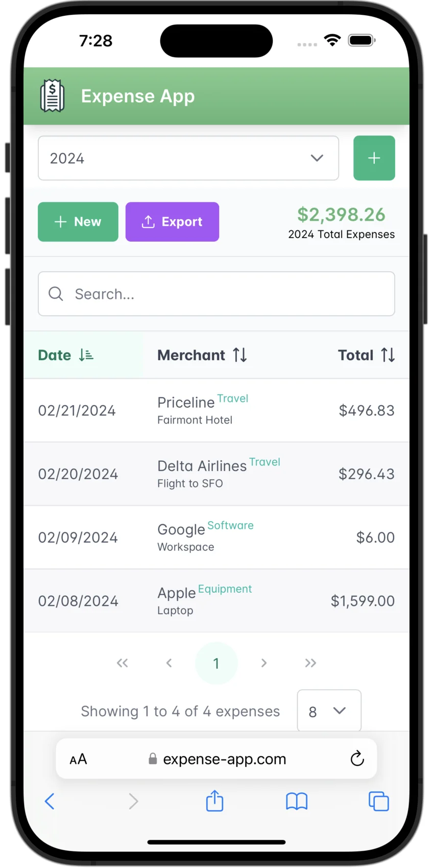Screen dimensions: 434x868
Task: Sort by the Total column arrows icon
Action: 388,355
